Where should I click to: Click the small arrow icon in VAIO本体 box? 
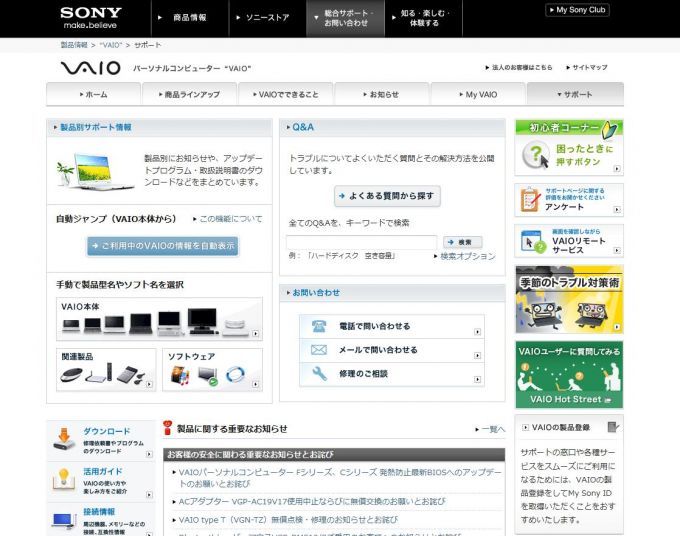point(255,333)
